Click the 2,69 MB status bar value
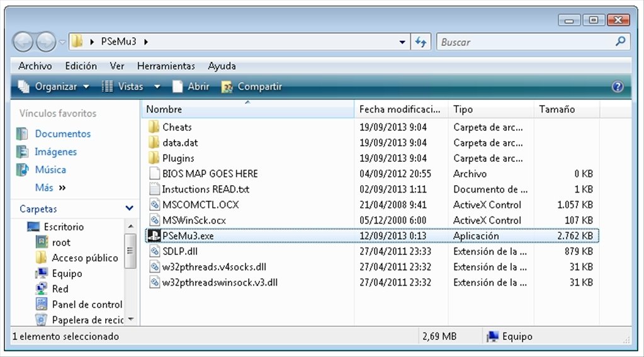 [439, 336]
